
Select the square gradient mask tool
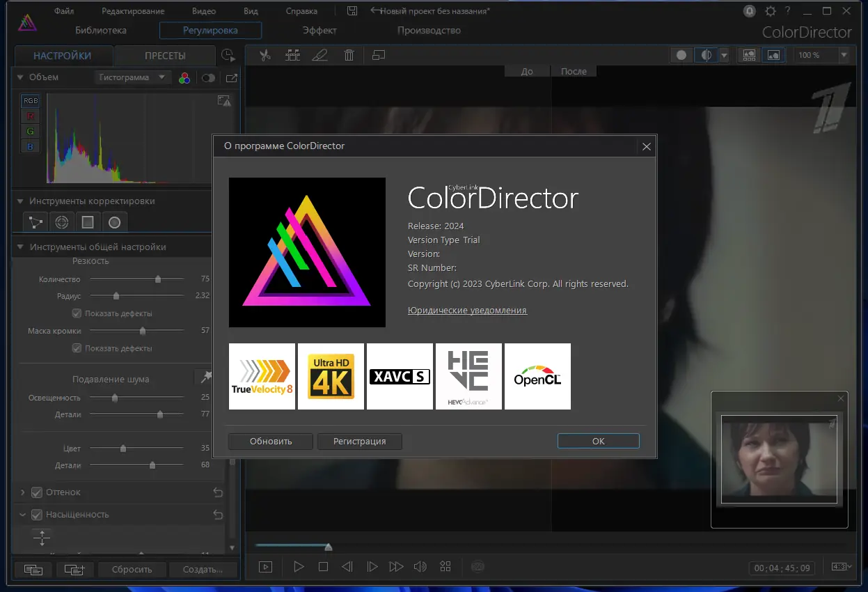point(88,222)
